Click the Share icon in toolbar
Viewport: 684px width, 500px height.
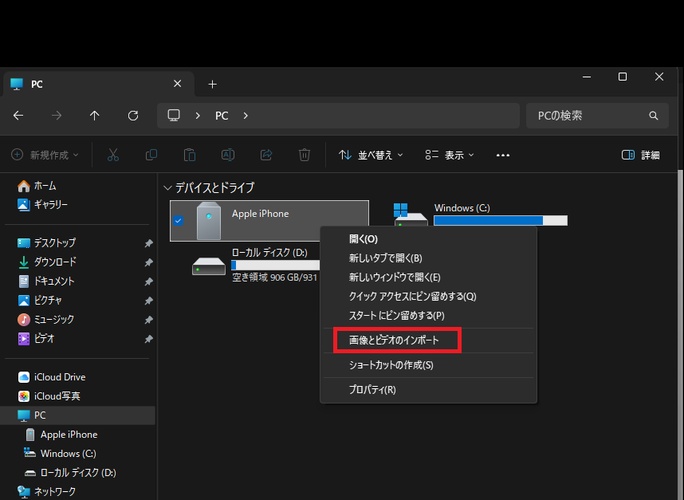[266, 155]
